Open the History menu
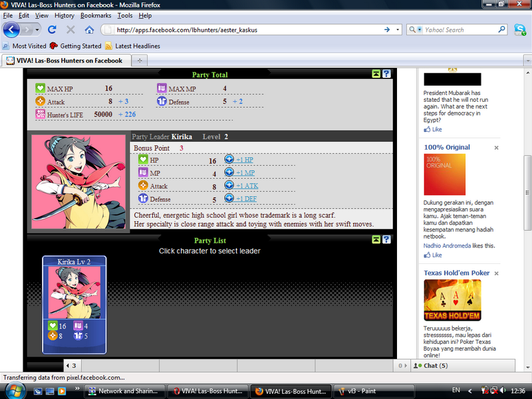 tap(65, 15)
